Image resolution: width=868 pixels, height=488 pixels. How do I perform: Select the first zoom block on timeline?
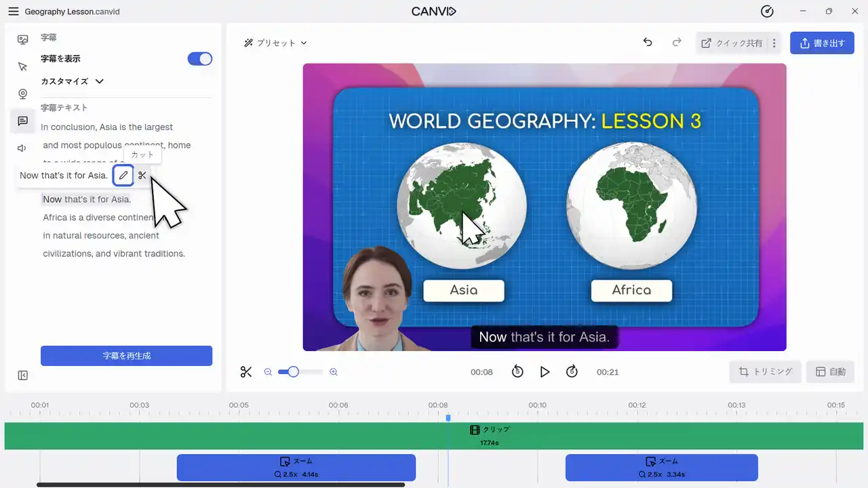pyautogui.click(x=296, y=468)
